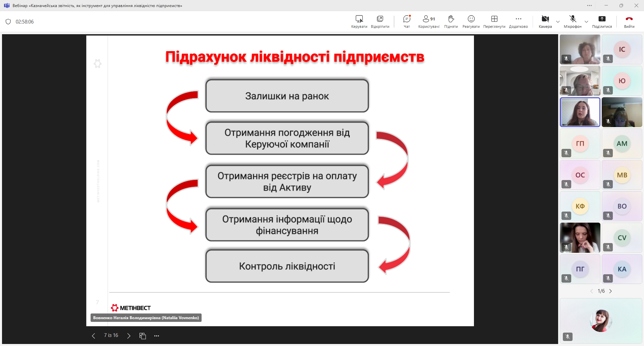Click the shield privacy icon by timer
The width and height of the screenshot is (644, 346).
coord(8,22)
